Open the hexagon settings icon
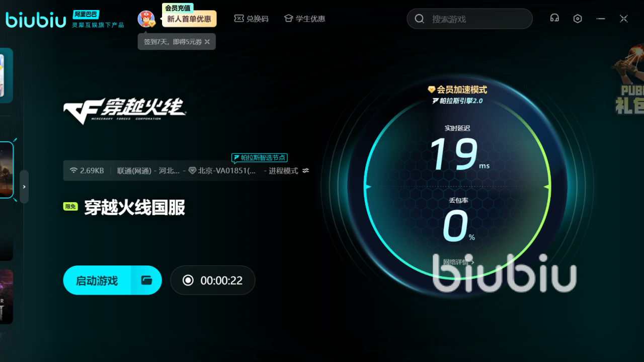The height and width of the screenshot is (362, 644). [578, 19]
